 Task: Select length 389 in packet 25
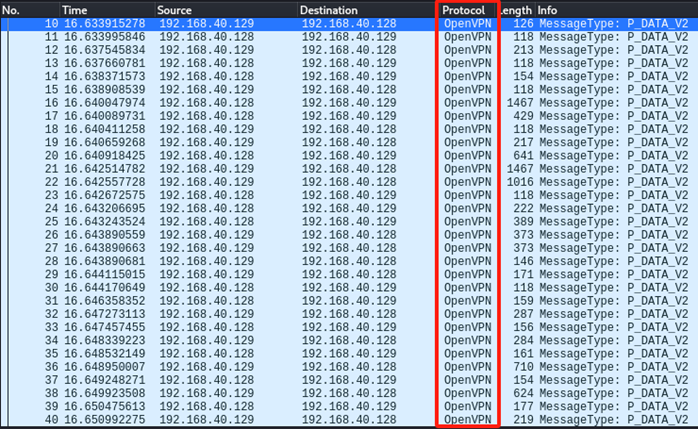523,222
